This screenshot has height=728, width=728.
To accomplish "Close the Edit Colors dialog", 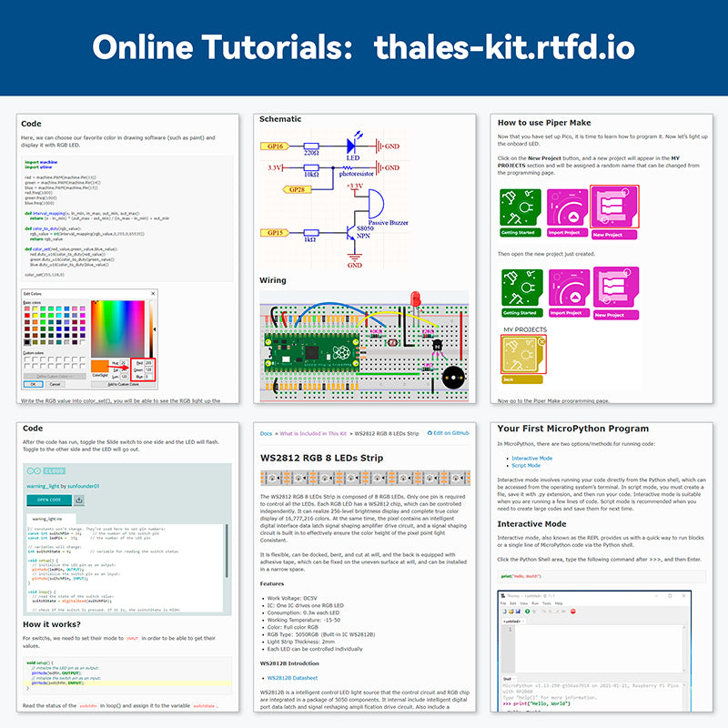I will pos(153,294).
